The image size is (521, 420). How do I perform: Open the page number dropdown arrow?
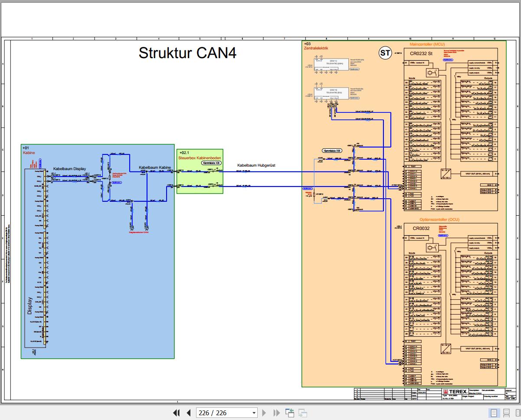[x=254, y=413]
